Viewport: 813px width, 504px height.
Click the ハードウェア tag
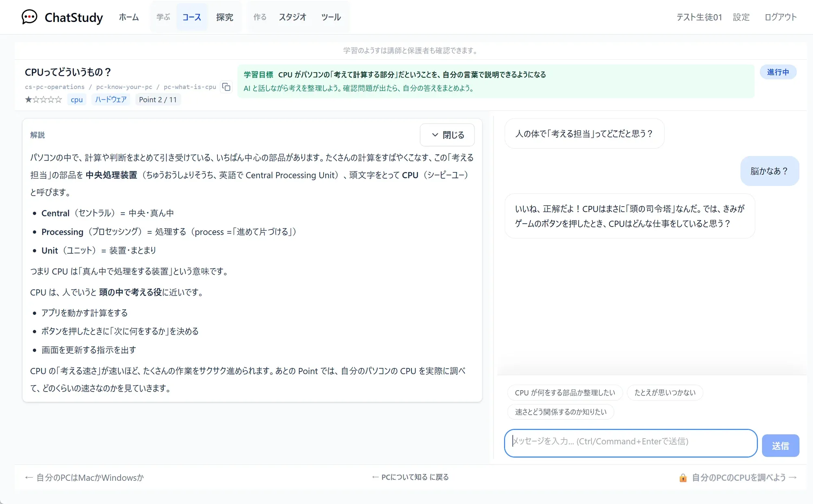[111, 100]
